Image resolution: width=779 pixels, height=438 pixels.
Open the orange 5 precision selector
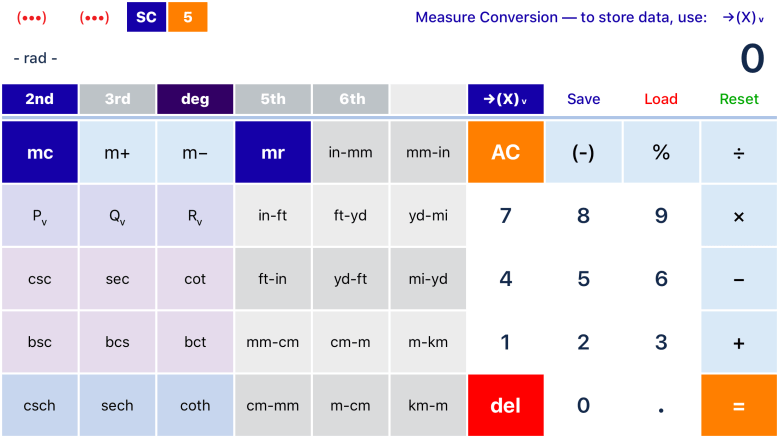(187, 17)
